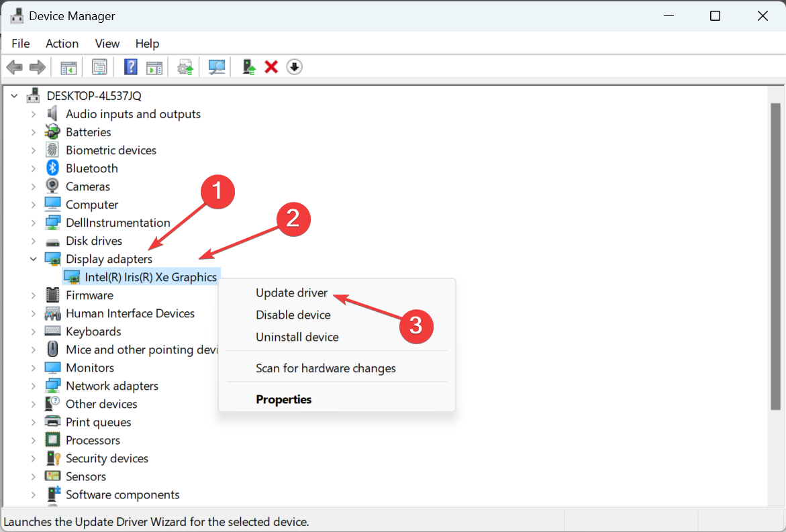This screenshot has height=532, width=786.
Task: Choose Uninstall device from context menu
Action: (297, 337)
